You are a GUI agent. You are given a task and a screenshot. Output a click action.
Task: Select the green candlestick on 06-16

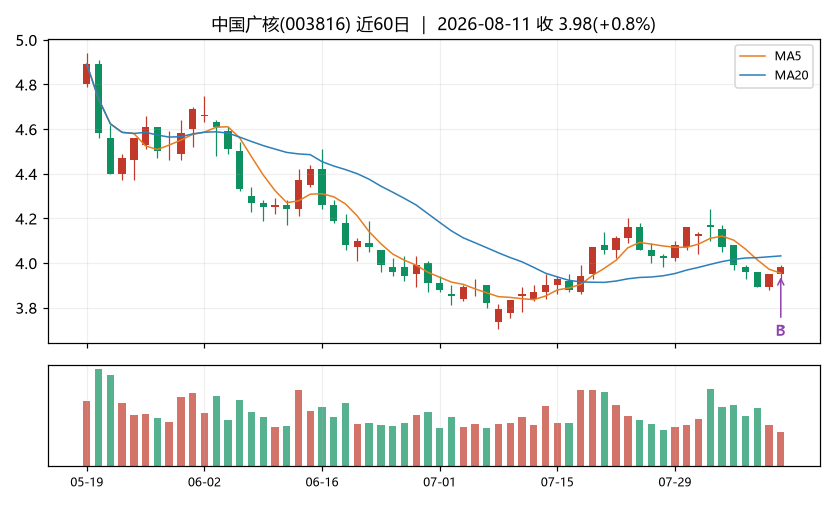click(x=322, y=187)
